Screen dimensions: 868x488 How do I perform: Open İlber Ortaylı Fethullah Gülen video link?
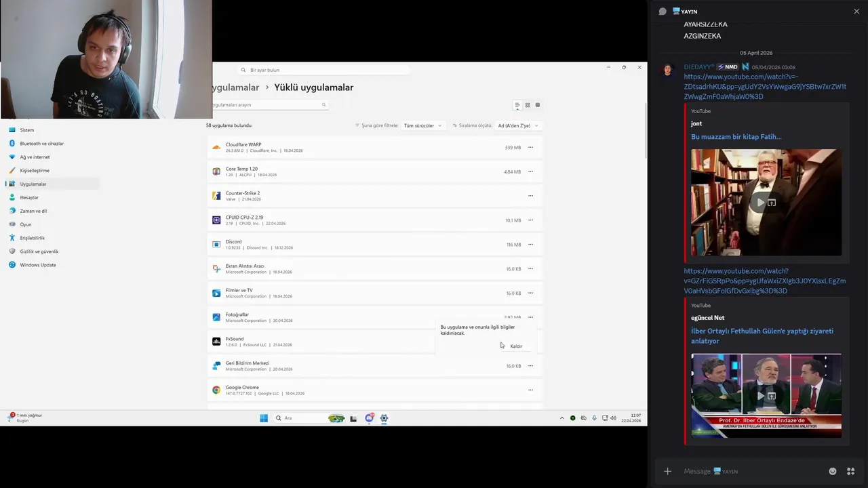tap(762, 336)
